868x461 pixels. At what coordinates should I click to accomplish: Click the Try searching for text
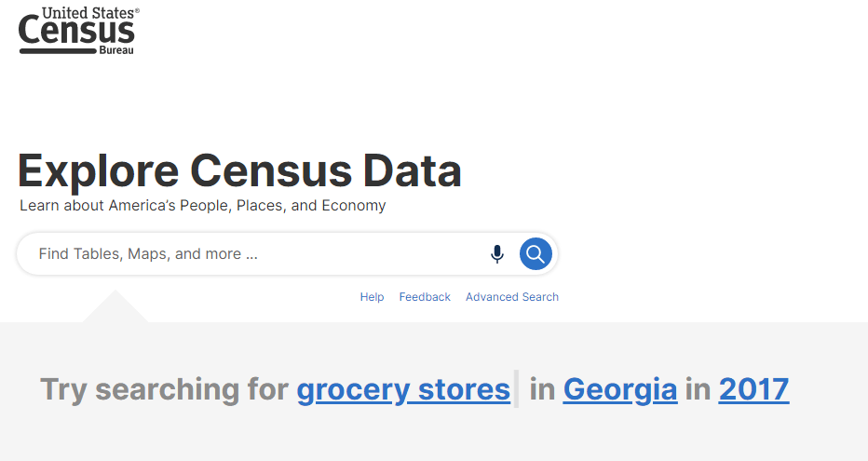click(164, 389)
